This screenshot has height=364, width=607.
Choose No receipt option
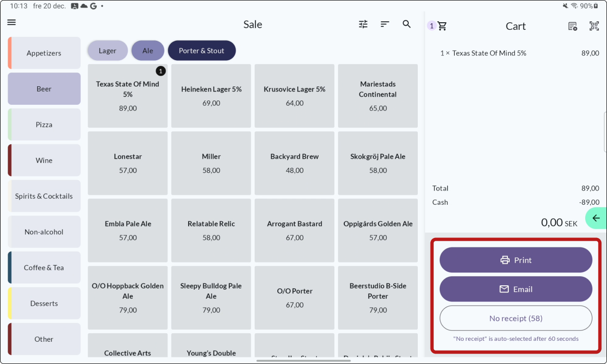tap(516, 318)
